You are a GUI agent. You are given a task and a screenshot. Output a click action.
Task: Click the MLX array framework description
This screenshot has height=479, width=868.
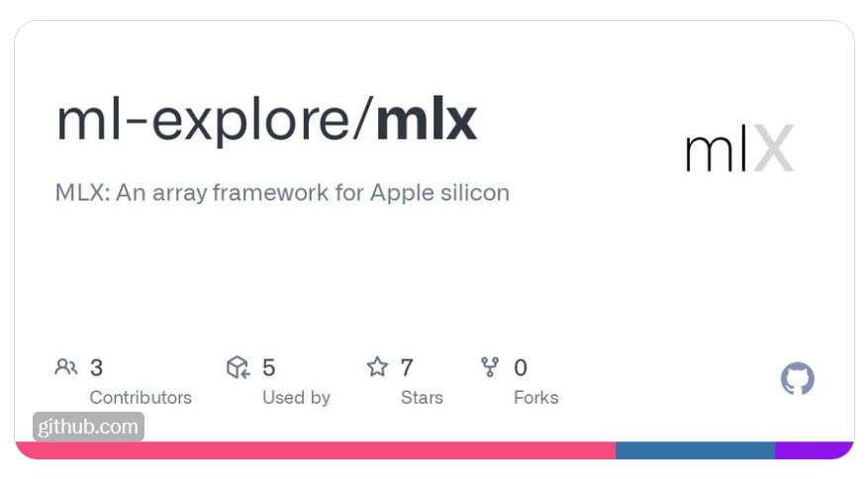point(282,193)
